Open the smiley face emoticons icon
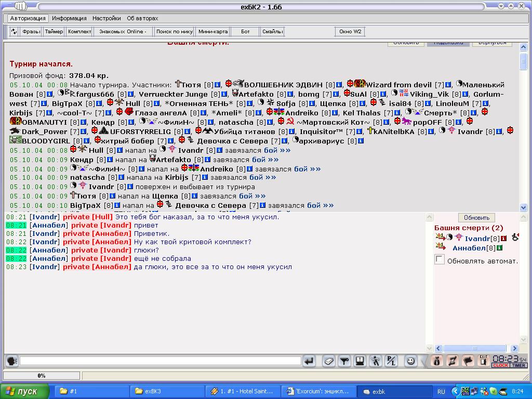Screen dimensions: 532x399 (410, 361)
